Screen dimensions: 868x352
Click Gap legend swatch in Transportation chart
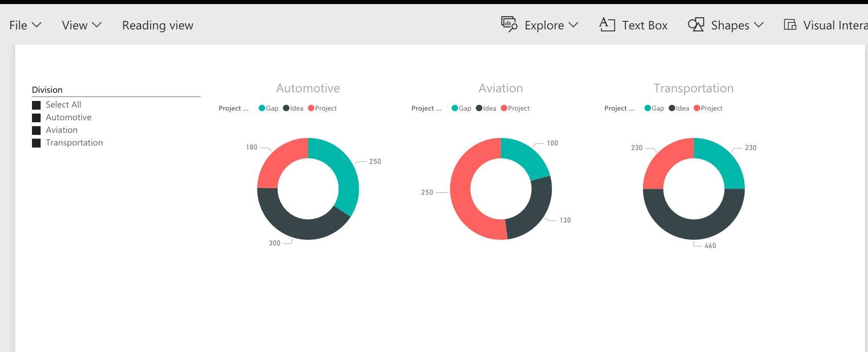(x=648, y=108)
